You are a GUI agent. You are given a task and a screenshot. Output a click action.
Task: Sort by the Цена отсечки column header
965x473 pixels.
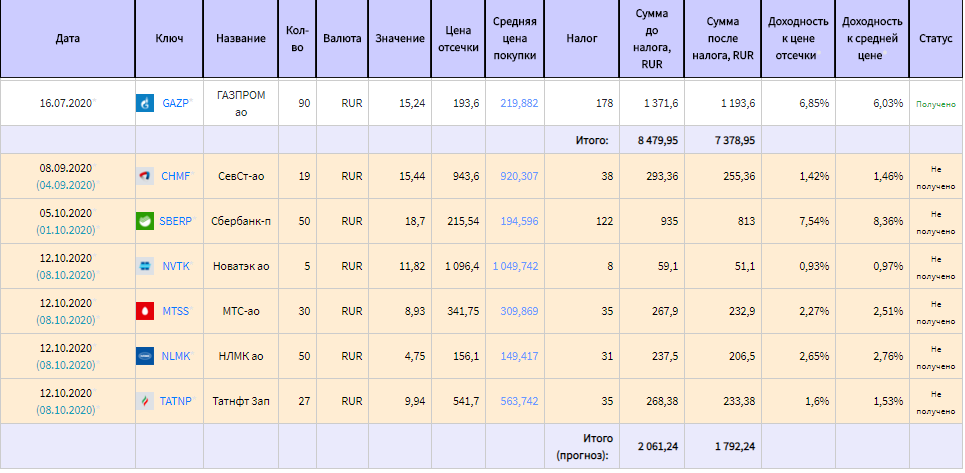[458, 38]
